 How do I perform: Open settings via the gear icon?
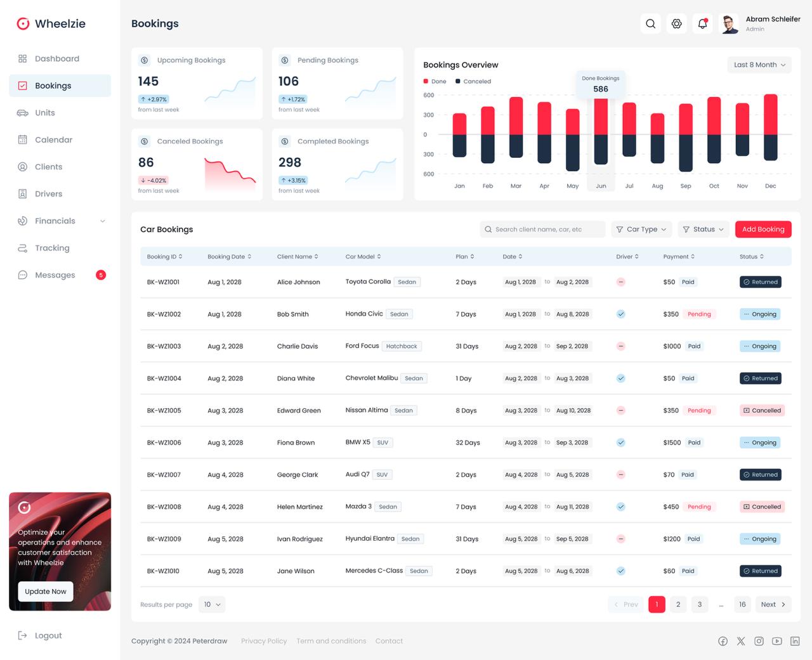pos(677,24)
